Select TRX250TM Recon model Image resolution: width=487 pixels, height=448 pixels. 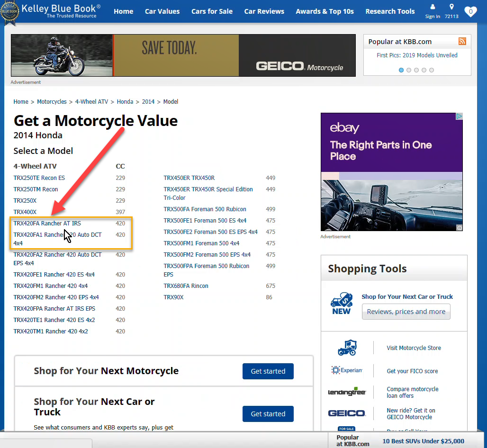coord(36,189)
